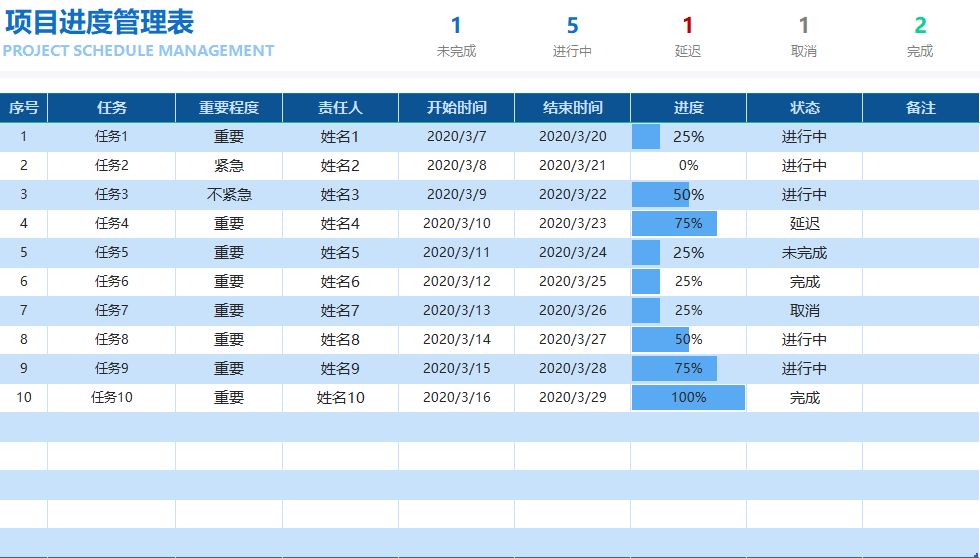Click the 不紧急 importance cell
The width and height of the screenshot is (980, 558).
[229, 194]
